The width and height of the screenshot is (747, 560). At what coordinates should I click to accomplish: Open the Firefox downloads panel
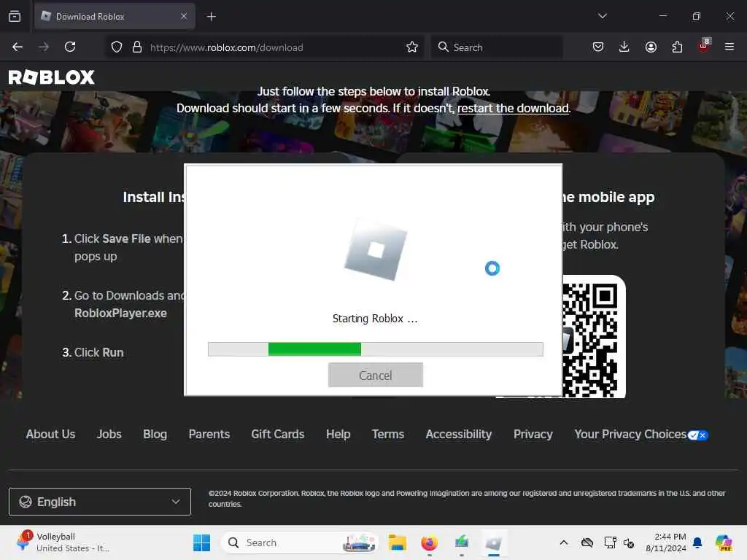tap(624, 47)
